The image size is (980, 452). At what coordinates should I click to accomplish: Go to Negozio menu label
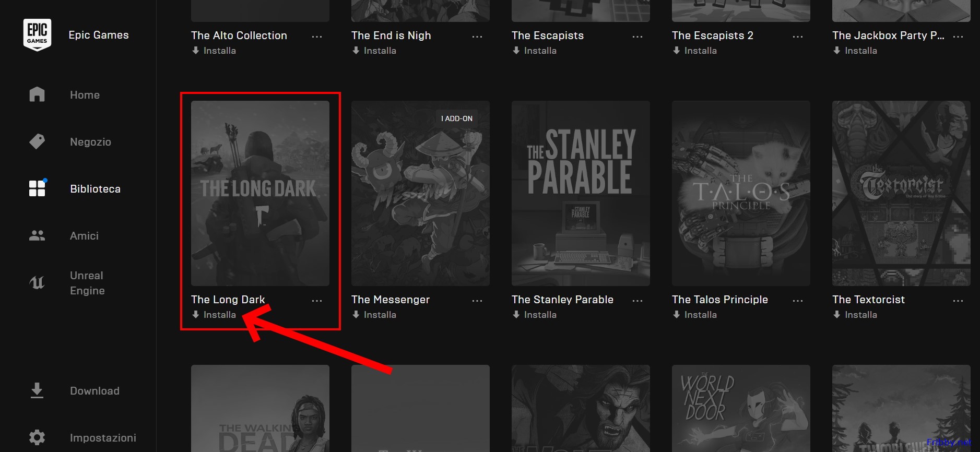pyautogui.click(x=91, y=142)
